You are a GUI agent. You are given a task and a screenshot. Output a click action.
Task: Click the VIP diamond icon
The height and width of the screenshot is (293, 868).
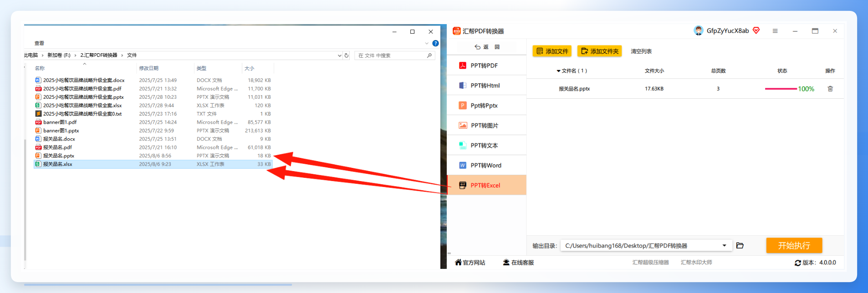[x=756, y=30]
